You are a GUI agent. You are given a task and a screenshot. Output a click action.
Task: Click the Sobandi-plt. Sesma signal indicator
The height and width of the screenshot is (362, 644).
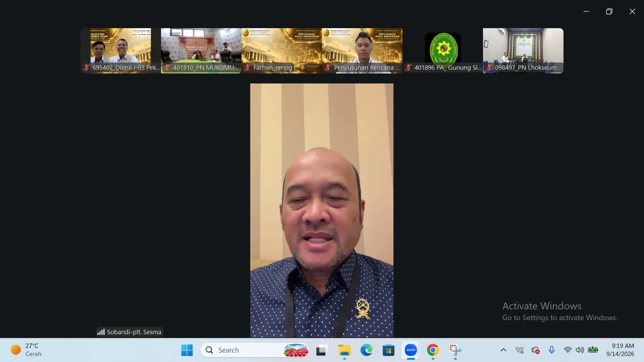coord(101,332)
